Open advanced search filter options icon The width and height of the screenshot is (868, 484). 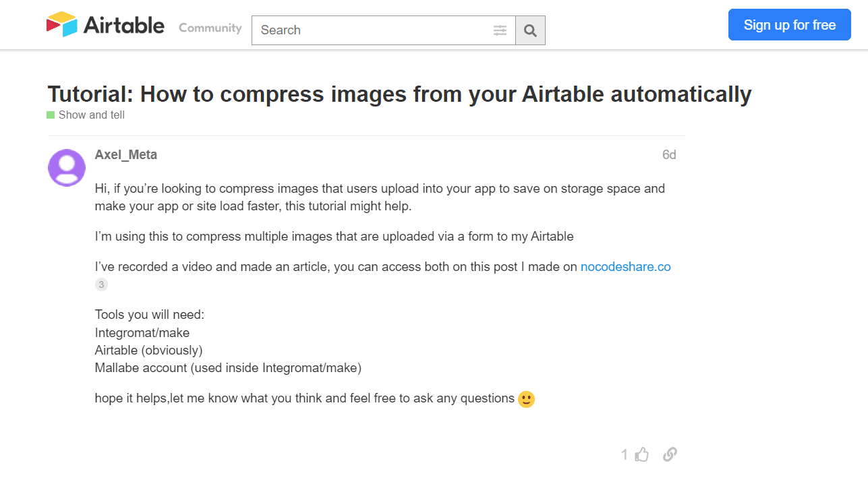coord(500,30)
